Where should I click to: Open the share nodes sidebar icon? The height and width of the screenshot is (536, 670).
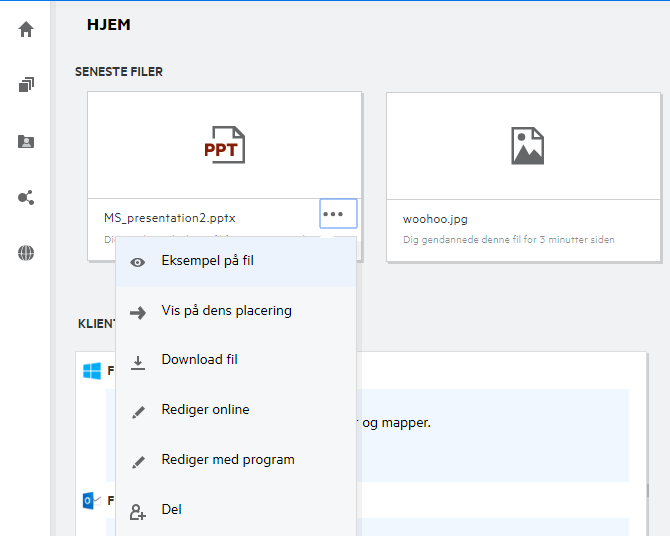point(26,197)
